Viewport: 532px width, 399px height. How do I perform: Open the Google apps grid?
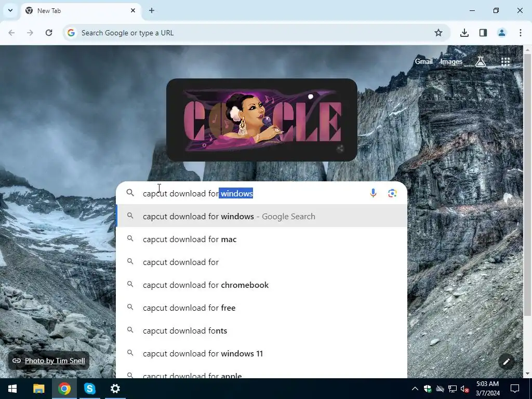click(x=506, y=61)
